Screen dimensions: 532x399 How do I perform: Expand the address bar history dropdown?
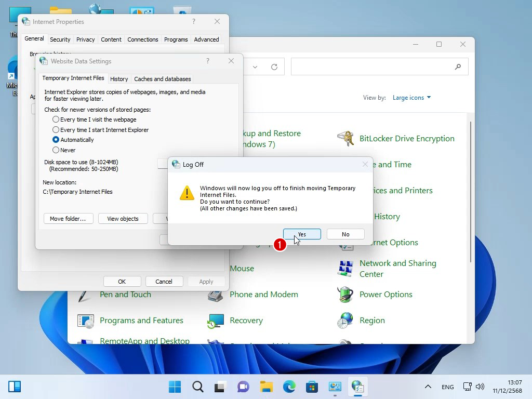(x=255, y=66)
